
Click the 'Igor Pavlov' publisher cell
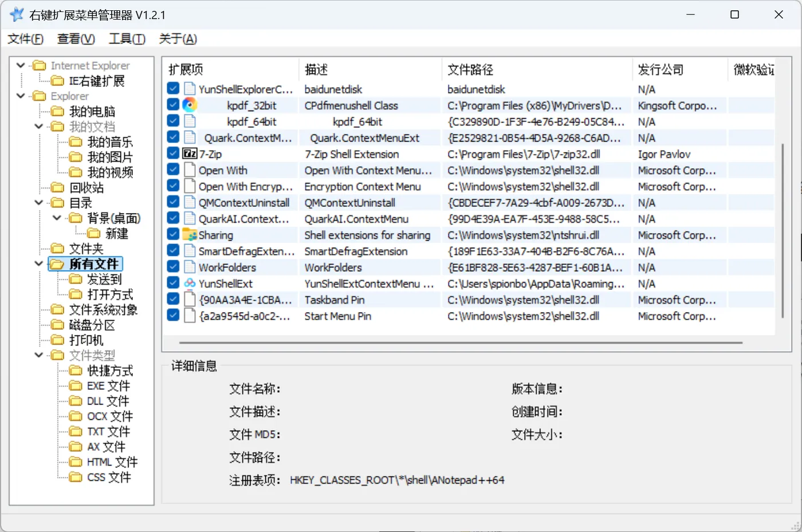tap(664, 154)
